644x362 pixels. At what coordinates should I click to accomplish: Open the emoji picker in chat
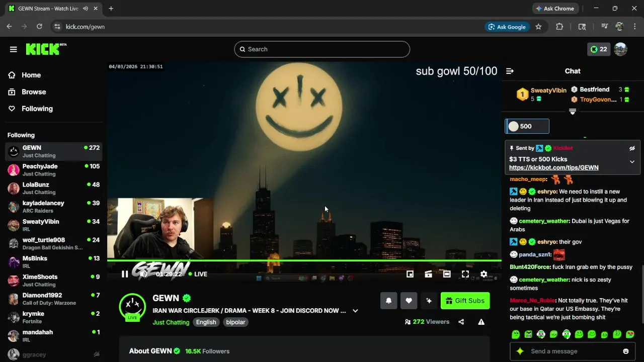tap(626, 351)
